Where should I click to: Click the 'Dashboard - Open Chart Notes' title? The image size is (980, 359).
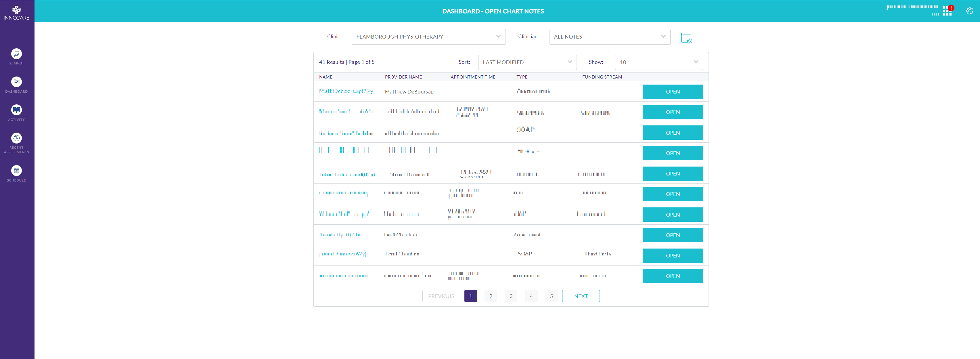point(493,11)
